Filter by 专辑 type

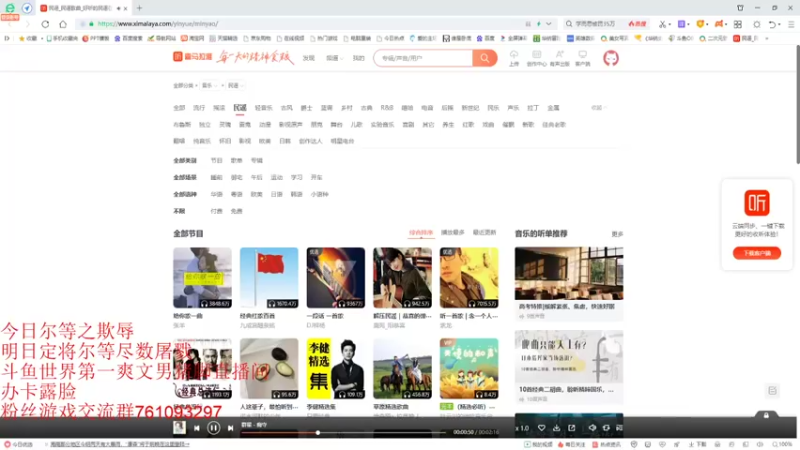(x=257, y=160)
